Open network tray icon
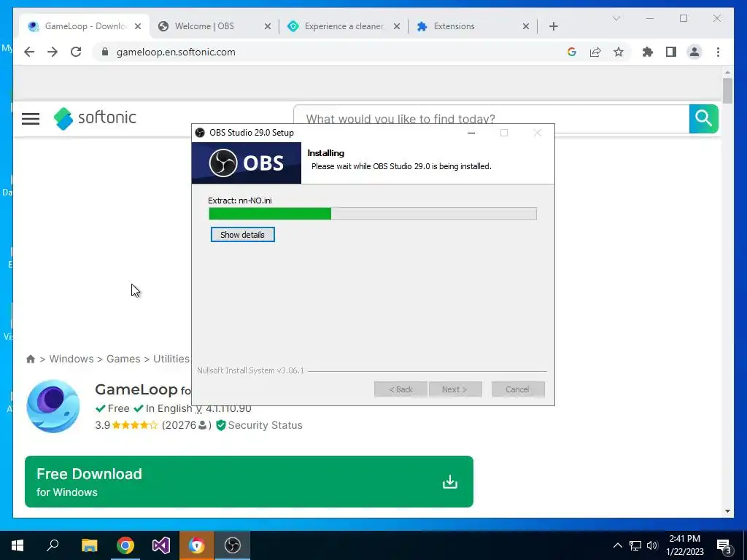 pos(635,545)
